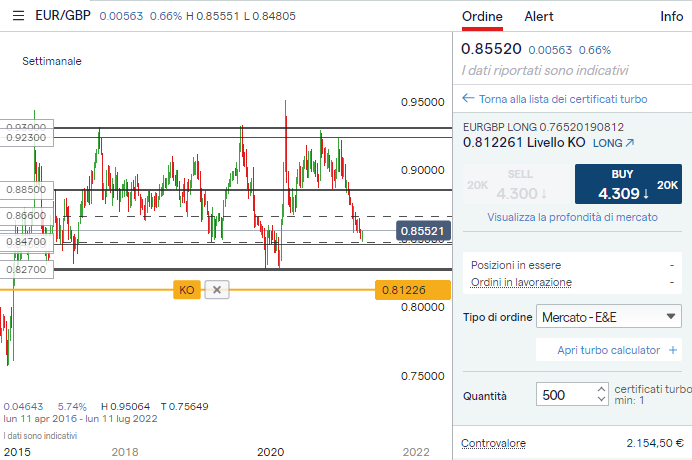Image resolution: width=692 pixels, height=460 pixels.
Task: Open the Tipo di ordine dropdown
Action: 608,317
